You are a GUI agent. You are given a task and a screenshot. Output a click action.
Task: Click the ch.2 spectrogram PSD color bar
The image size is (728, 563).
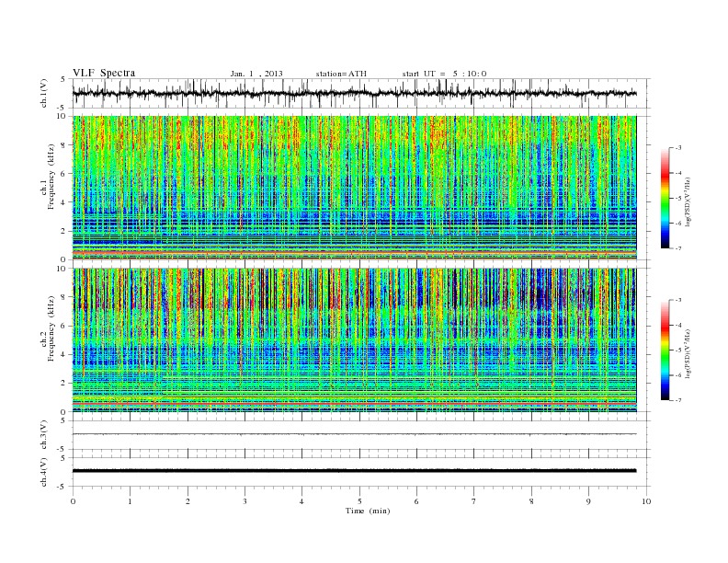665,350
